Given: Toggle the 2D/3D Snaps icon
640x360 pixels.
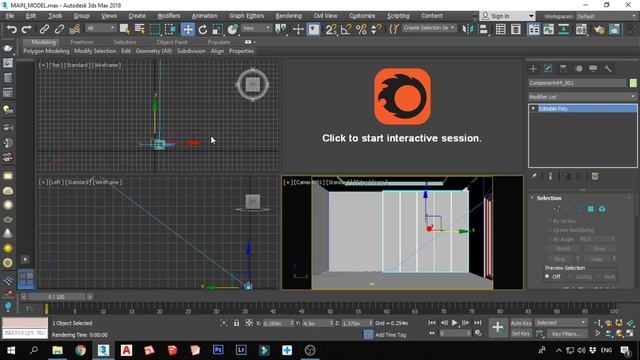Looking at the screenshot, I should (331, 29).
